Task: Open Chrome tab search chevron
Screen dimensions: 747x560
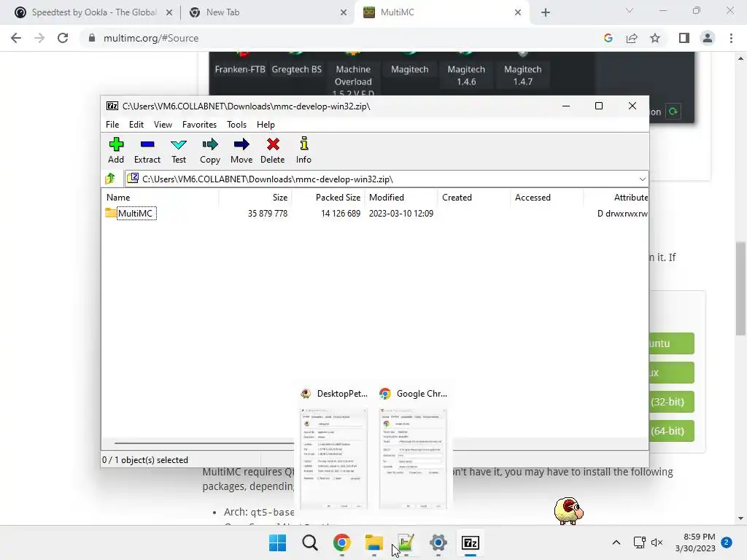Action: [x=630, y=10]
